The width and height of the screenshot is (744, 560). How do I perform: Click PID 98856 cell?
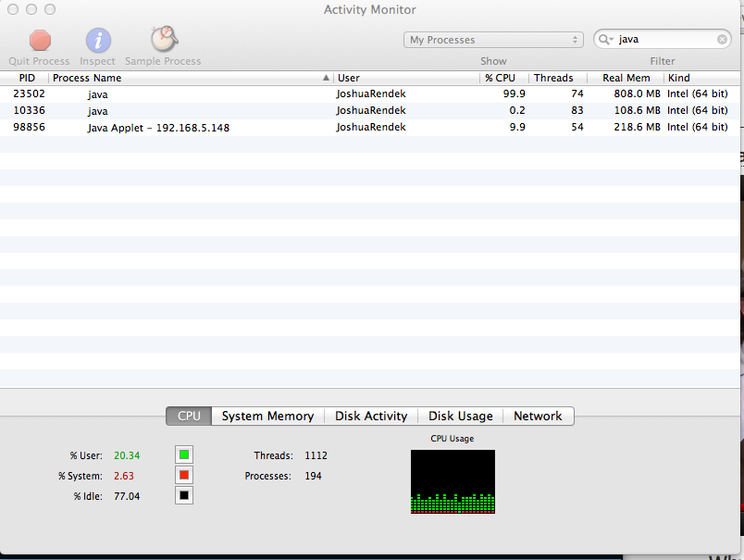tap(29, 127)
